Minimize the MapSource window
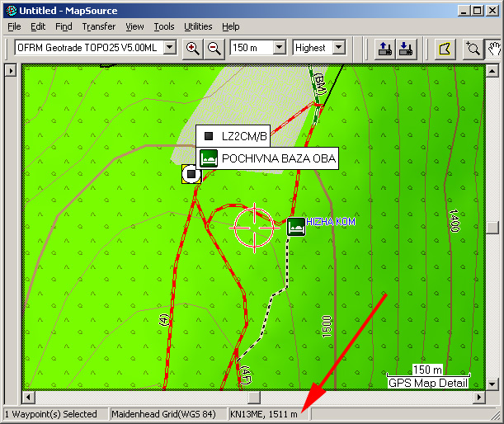The height and width of the screenshot is (424, 504). coord(464,11)
